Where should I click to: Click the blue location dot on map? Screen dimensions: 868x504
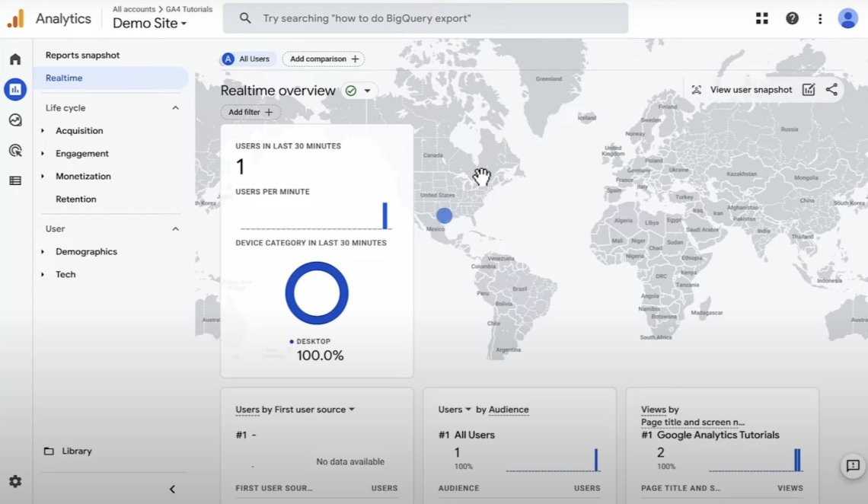(x=444, y=215)
